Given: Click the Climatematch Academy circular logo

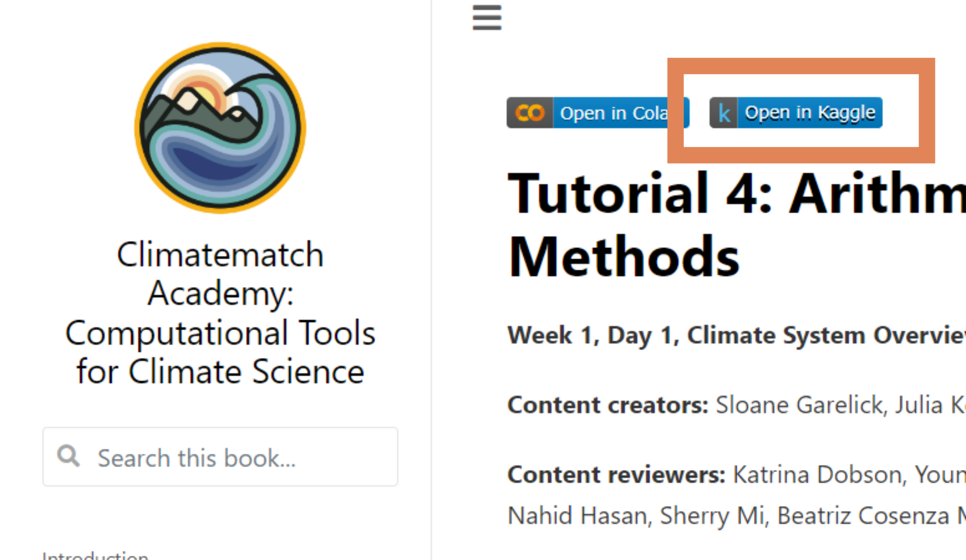Looking at the screenshot, I should [x=220, y=128].
